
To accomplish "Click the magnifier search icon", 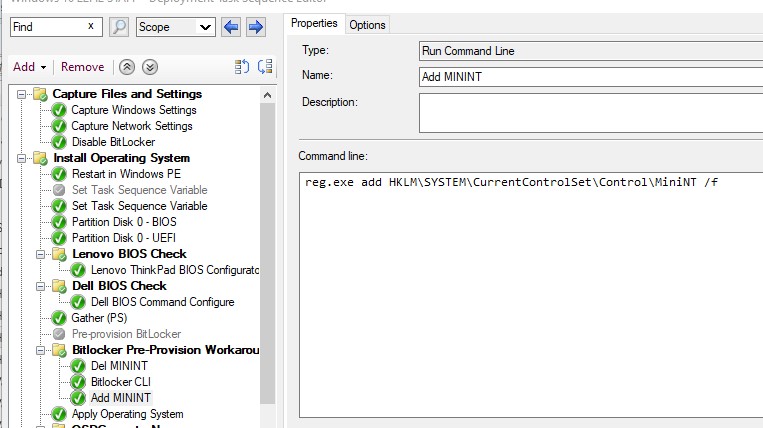I will [119, 27].
